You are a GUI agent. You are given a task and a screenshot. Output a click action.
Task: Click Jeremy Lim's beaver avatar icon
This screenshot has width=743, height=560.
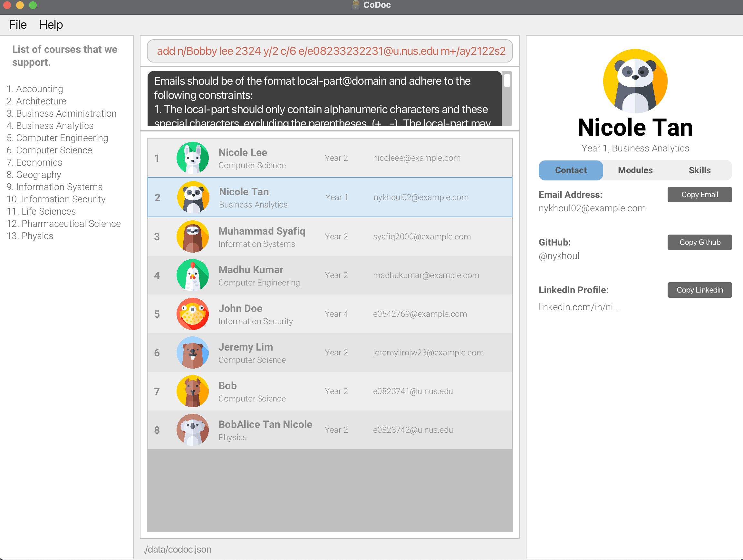pos(192,352)
